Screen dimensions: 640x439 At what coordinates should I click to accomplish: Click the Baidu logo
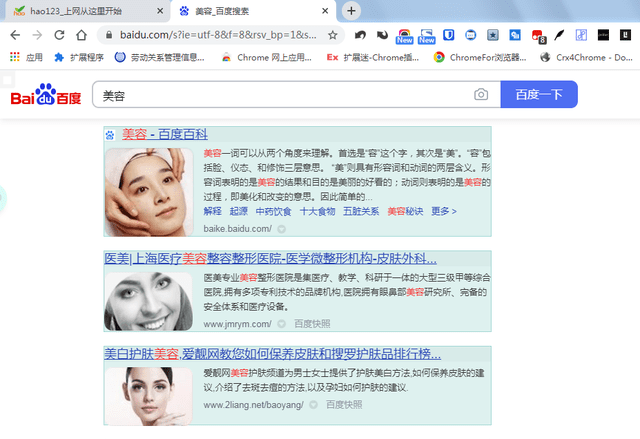46,94
